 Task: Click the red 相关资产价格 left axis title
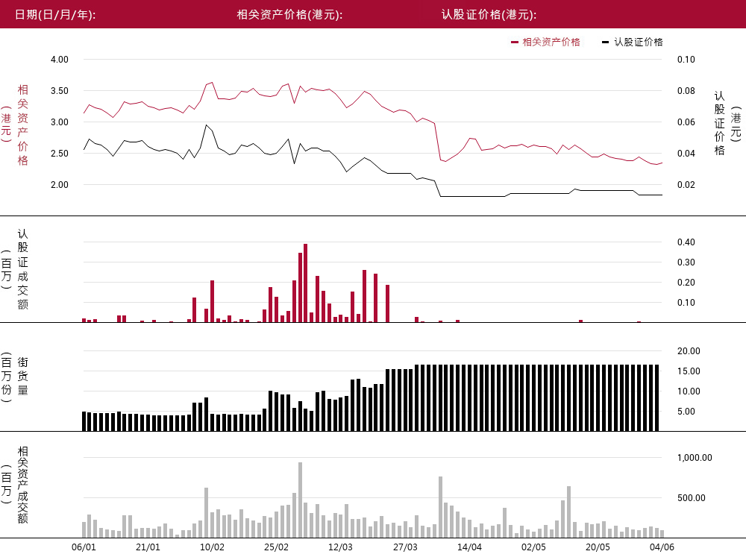(x=23, y=125)
